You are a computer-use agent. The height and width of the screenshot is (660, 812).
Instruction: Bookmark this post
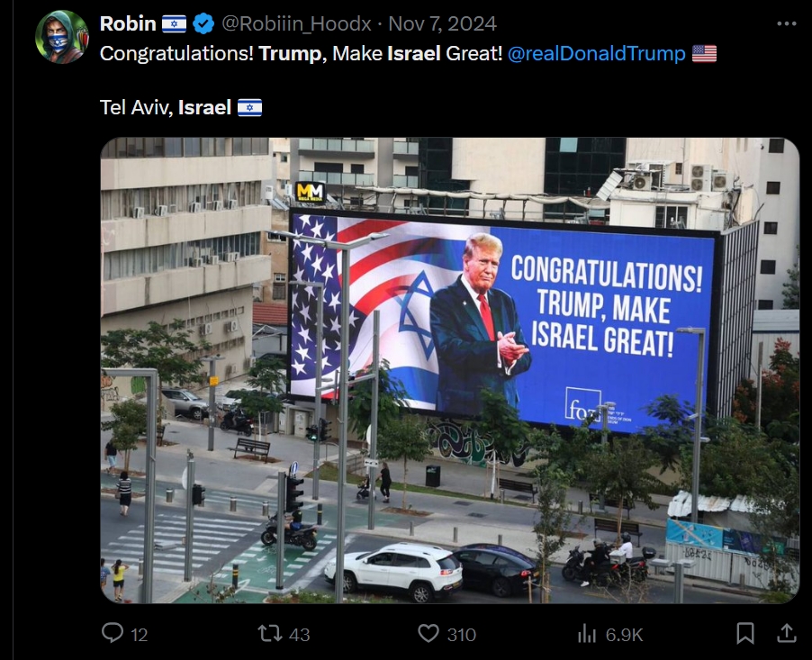745,633
